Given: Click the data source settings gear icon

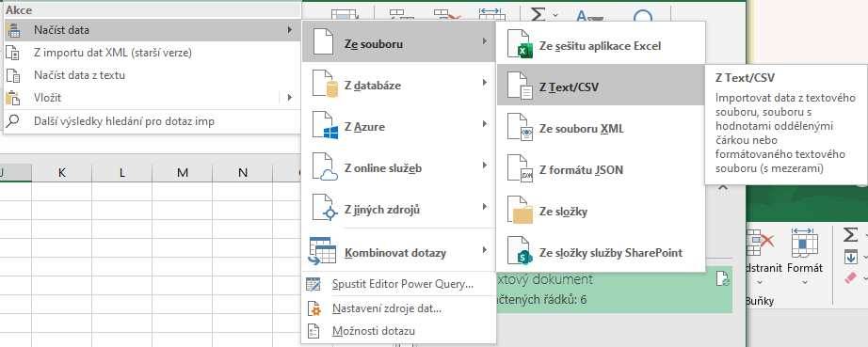Looking at the screenshot, I should pos(313,308).
